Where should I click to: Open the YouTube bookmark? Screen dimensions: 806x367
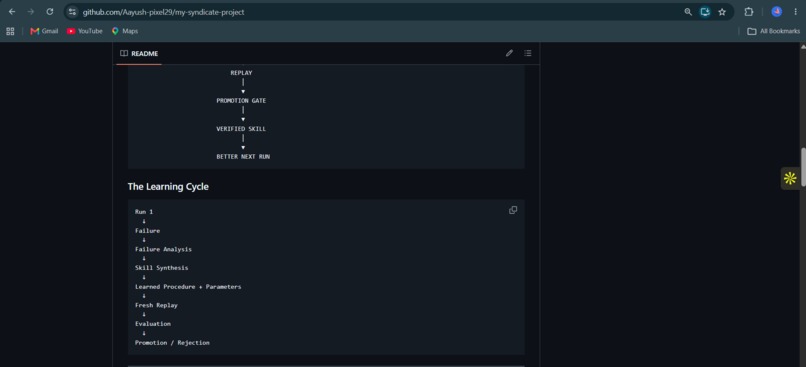[x=85, y=31]
